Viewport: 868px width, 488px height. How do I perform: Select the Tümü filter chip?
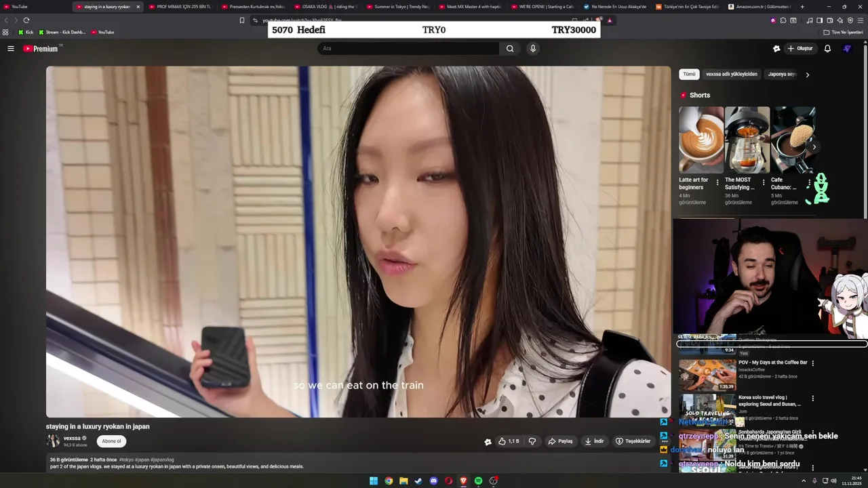(689, 75)
